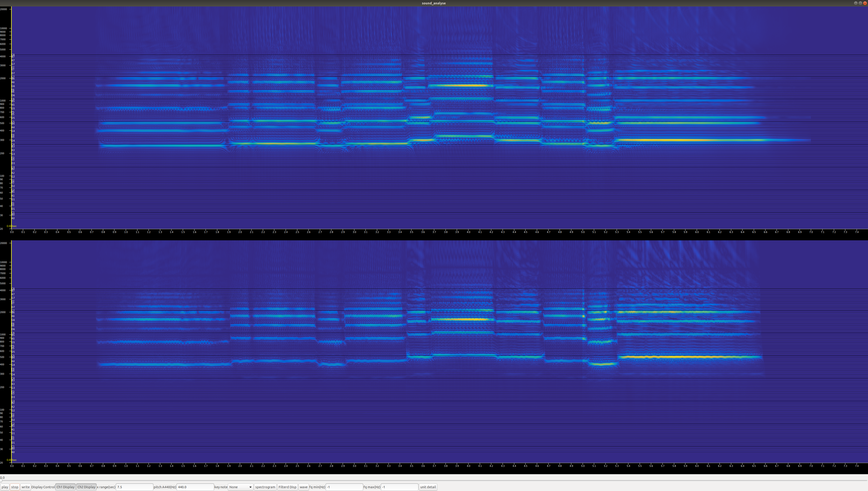Toggle the Ch2 Display button
The width and height of the screenshot is (868, 491).
(86, 487)
